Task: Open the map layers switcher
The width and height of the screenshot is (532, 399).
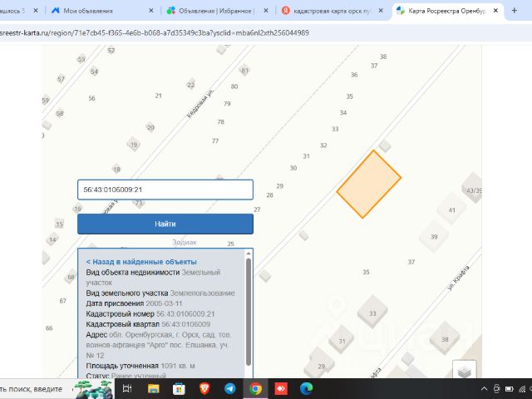Action: pyautogui.click(x=464, y=371)
